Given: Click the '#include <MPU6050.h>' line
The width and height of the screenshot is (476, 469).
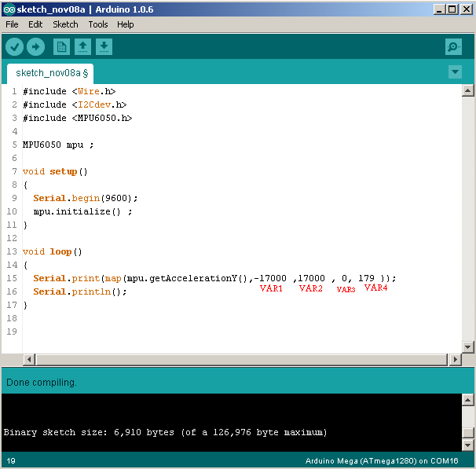Looking at the screenshot, I should [x=78, y=118].
